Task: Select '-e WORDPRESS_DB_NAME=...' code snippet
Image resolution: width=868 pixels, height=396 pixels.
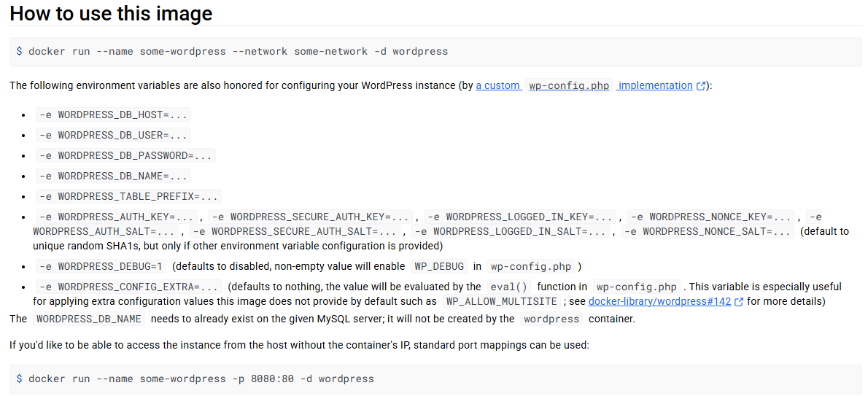Action: tap(114, 176)
